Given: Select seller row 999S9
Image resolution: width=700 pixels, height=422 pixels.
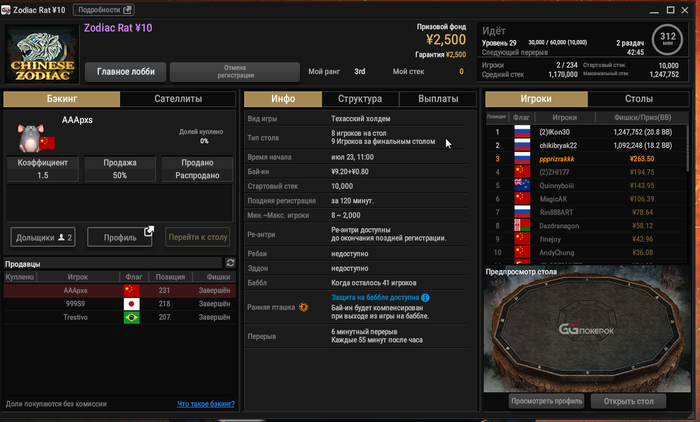Looking at the screenshot, I should tap(120, 304).
